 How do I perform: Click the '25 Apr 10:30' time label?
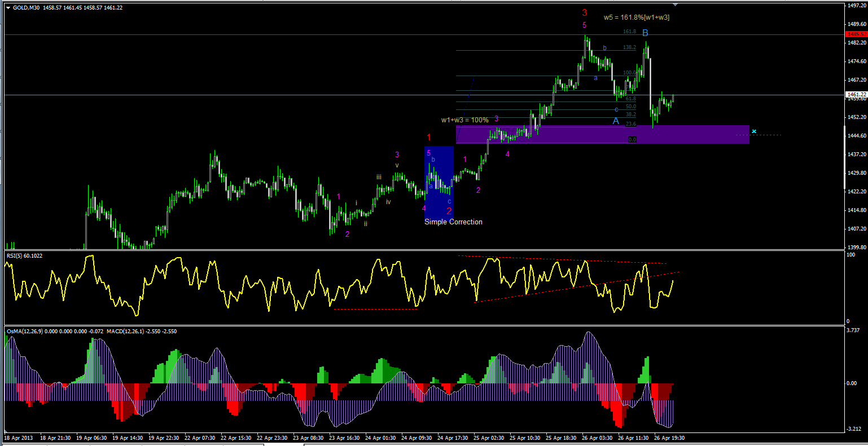pos(525,438)
